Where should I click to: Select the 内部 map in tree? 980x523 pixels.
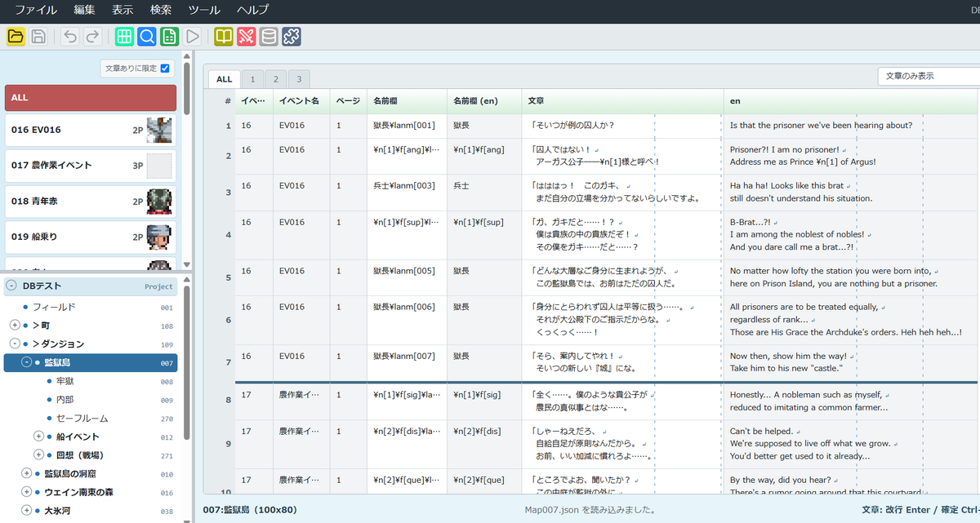[x=65, y=400]
